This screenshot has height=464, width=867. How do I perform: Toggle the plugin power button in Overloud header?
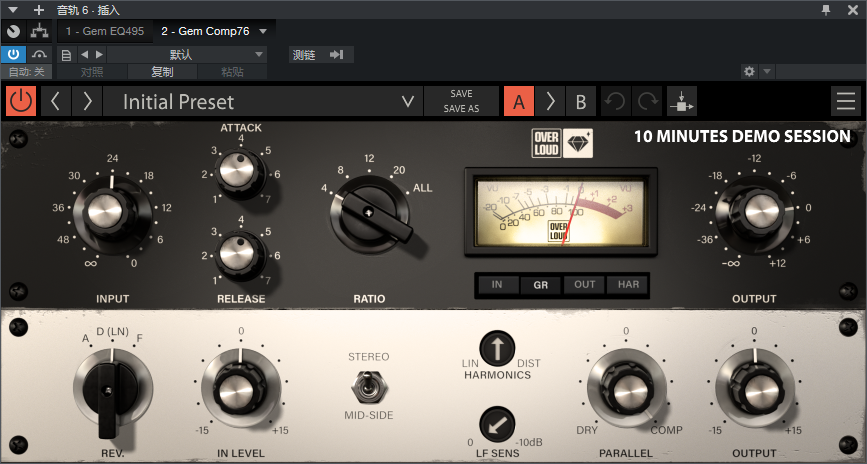coord(21,101)
